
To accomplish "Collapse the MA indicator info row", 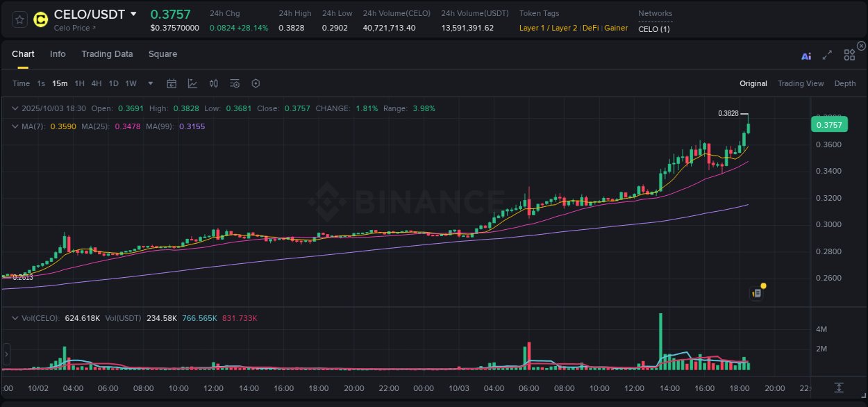I will (15, 126).
